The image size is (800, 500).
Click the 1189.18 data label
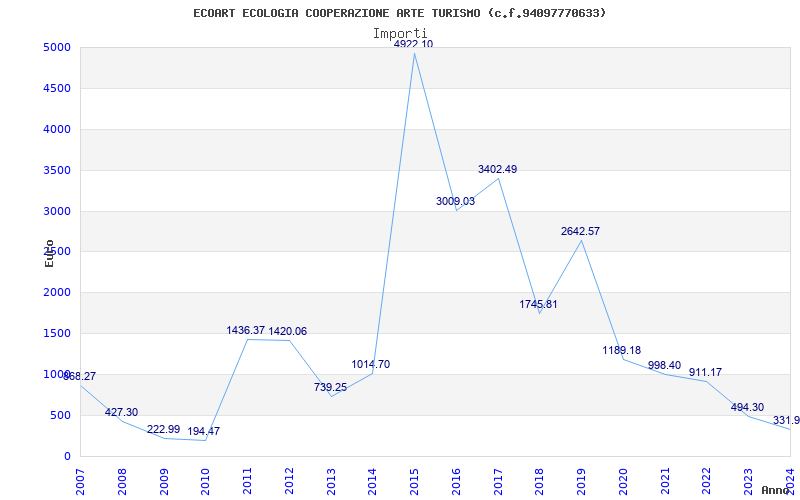click(x=621, y=351)
